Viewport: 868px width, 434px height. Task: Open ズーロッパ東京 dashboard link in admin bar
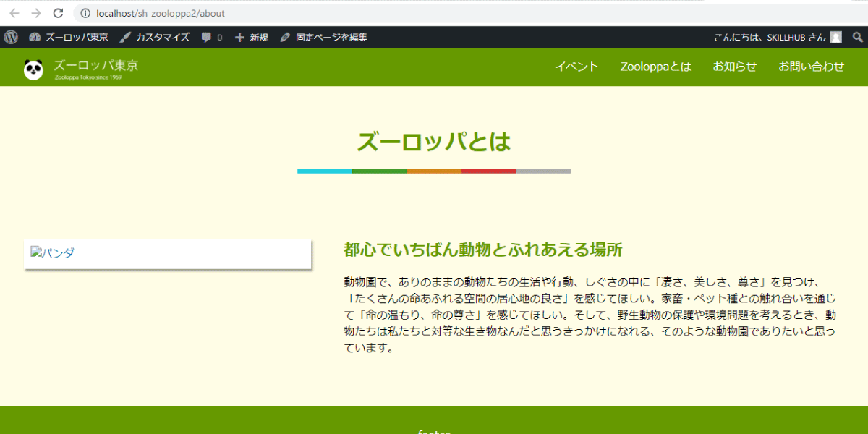[x=69, y=37]
